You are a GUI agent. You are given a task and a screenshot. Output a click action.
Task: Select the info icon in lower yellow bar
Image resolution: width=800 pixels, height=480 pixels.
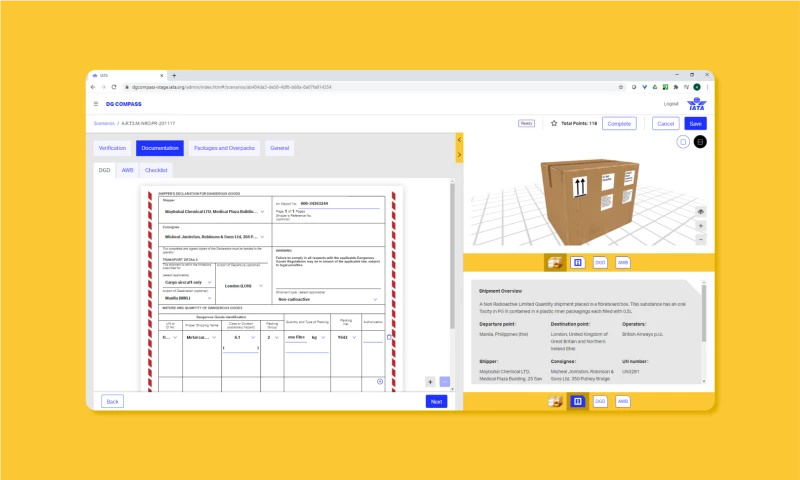[578, 401]
